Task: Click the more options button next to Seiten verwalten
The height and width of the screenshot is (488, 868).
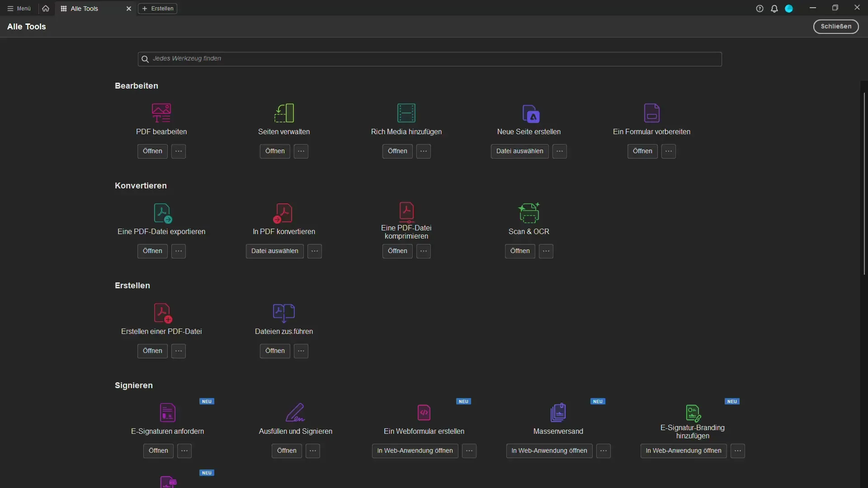Action: point(301,151)
